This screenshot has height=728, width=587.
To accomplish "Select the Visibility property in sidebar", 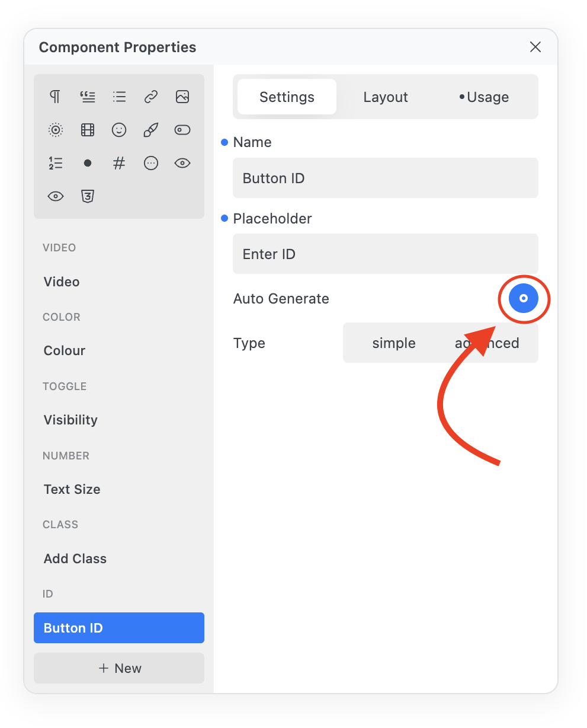I will (x=70, y=420).
